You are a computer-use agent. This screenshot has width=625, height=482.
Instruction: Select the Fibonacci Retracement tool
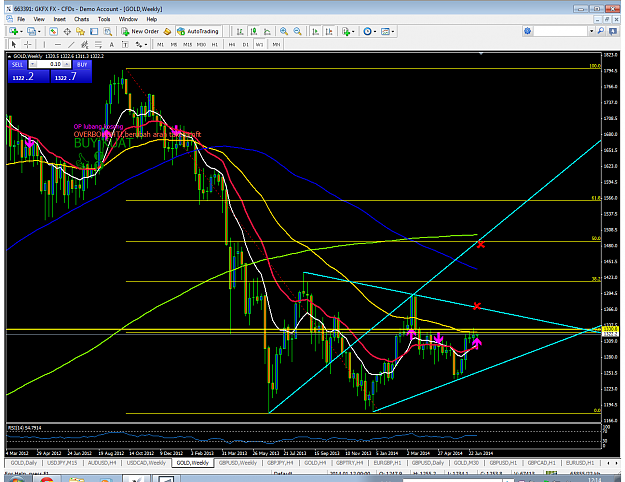pyautogui.click(x=98, y=44)
